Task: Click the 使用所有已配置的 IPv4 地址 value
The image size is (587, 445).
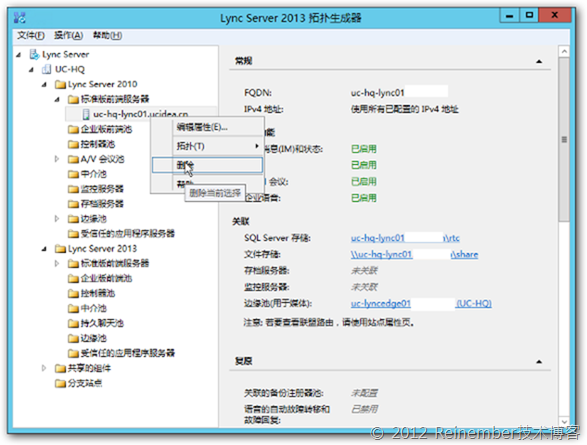Action: [x=405, y=109]
